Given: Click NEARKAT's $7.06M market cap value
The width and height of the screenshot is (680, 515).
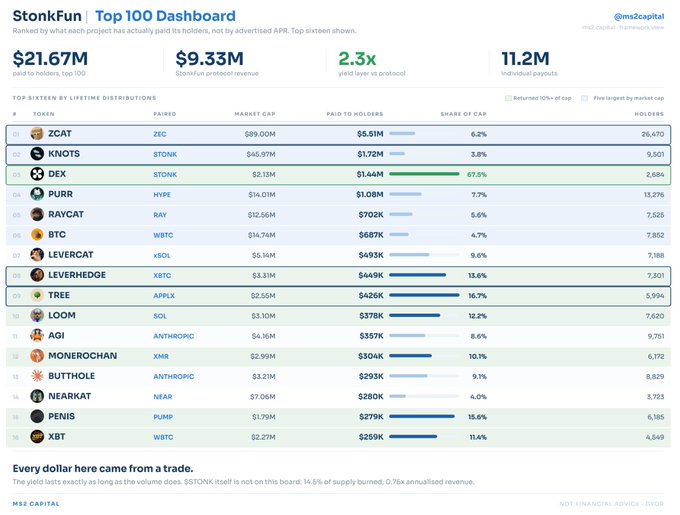Looking at the screenshot, I should point(262,397).
